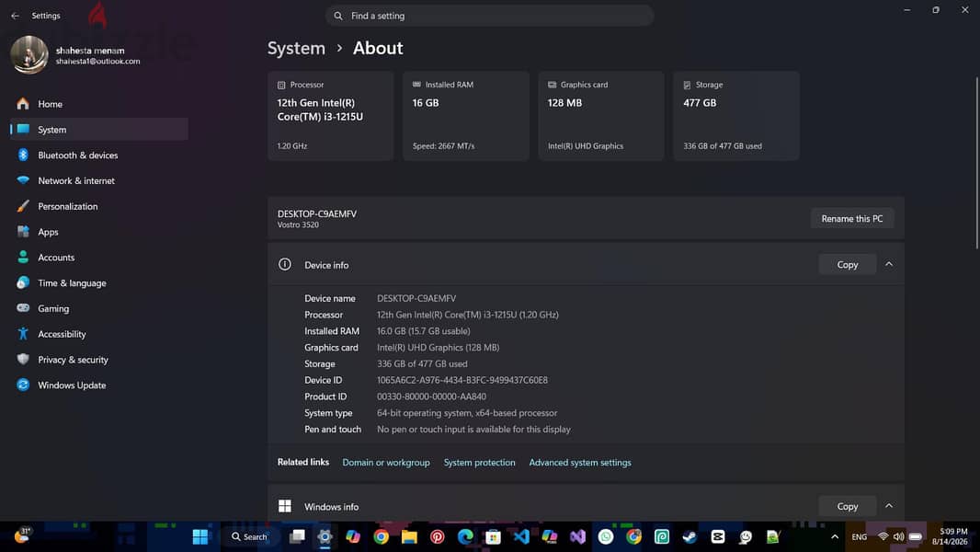Open weather widget showing 31 degrees
980x552 pixels.
22,535
